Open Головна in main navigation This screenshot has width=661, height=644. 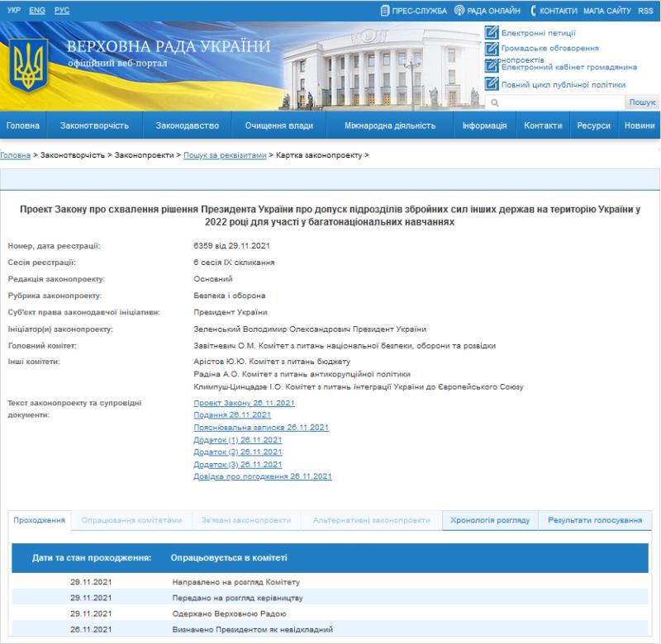pyautogui.click(x=23, y=125)
